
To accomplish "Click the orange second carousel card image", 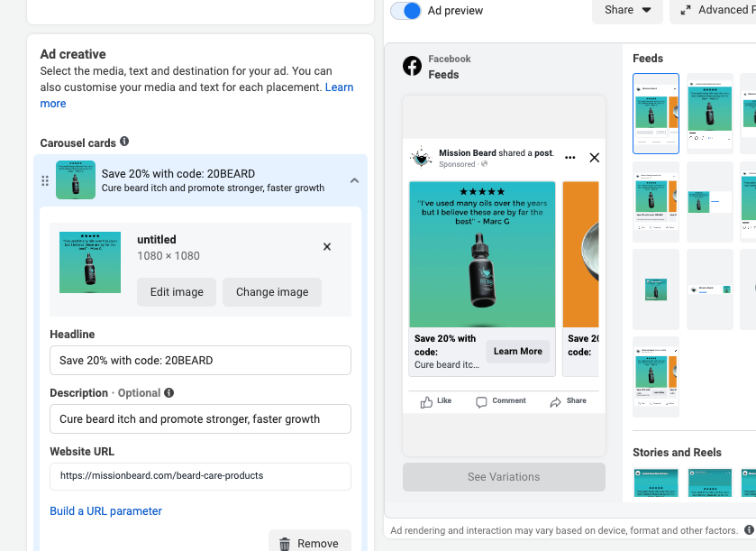I will [581, 254].
